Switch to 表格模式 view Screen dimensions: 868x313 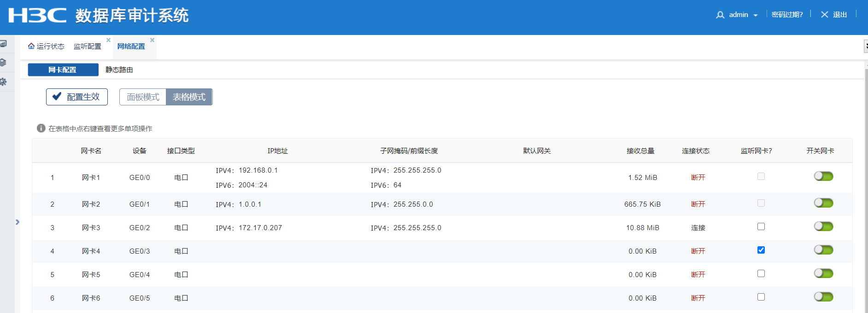(189, 97)
